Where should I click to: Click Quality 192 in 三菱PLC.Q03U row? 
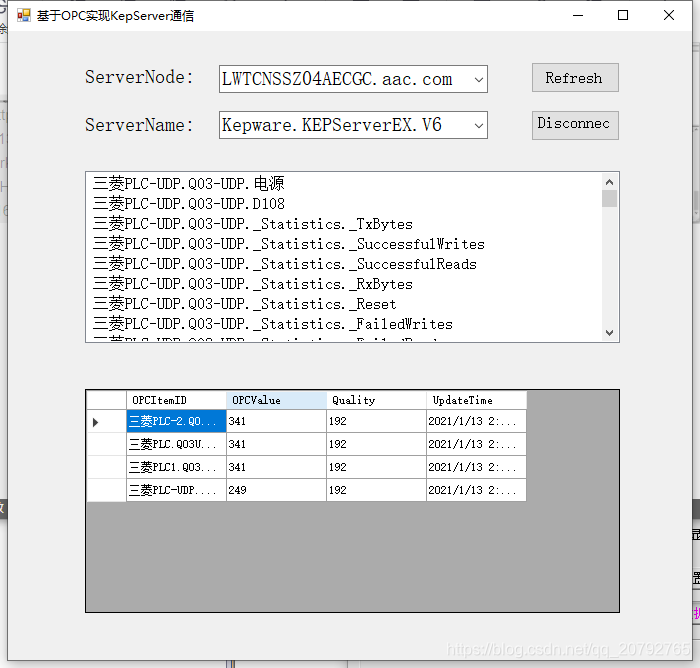(x=376, y=444)
